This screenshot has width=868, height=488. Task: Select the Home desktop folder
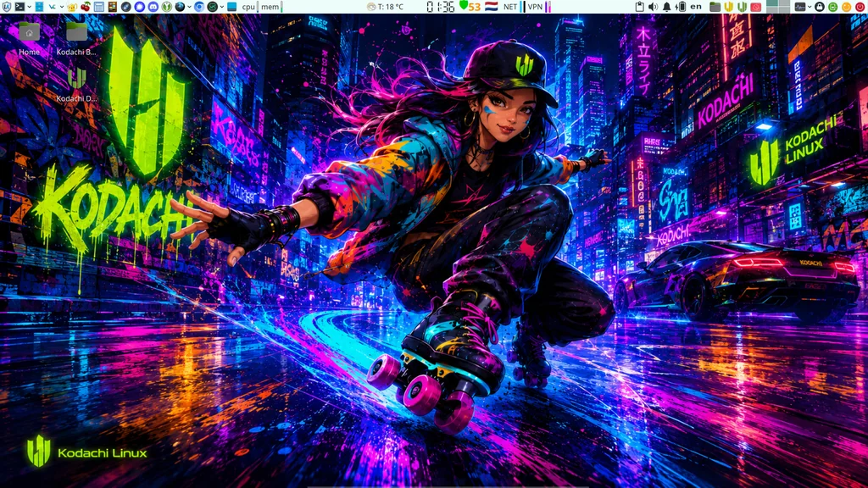(30, 39)
